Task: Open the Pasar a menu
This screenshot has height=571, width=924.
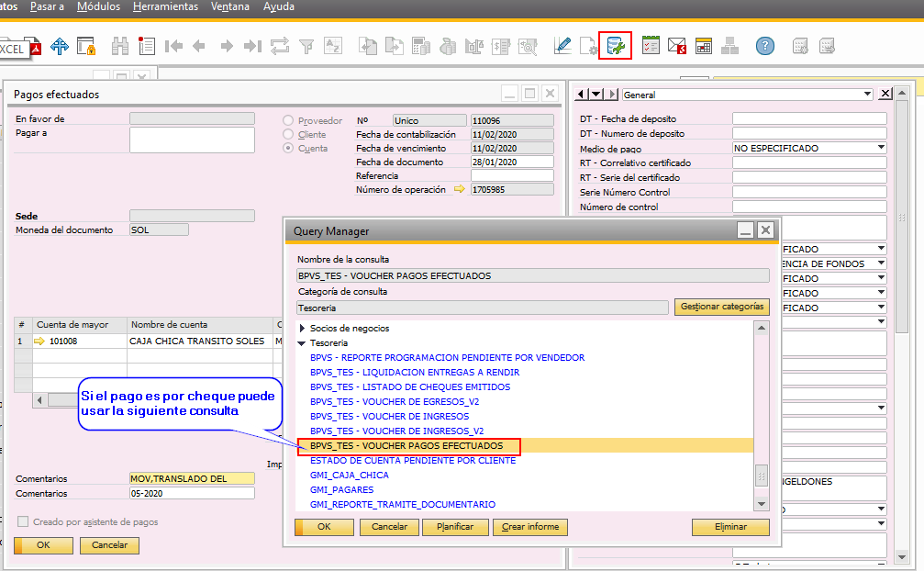Action: point(47,6)
